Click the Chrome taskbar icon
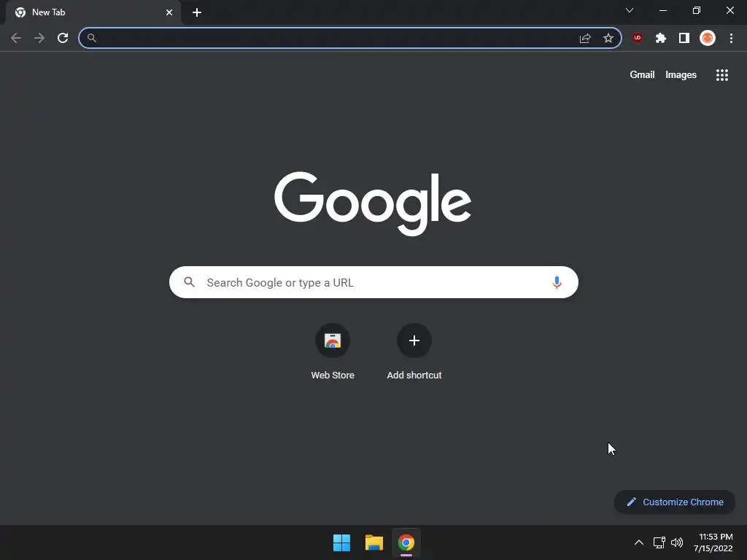Viewport: 747px width, 560px height. (406, 542)
